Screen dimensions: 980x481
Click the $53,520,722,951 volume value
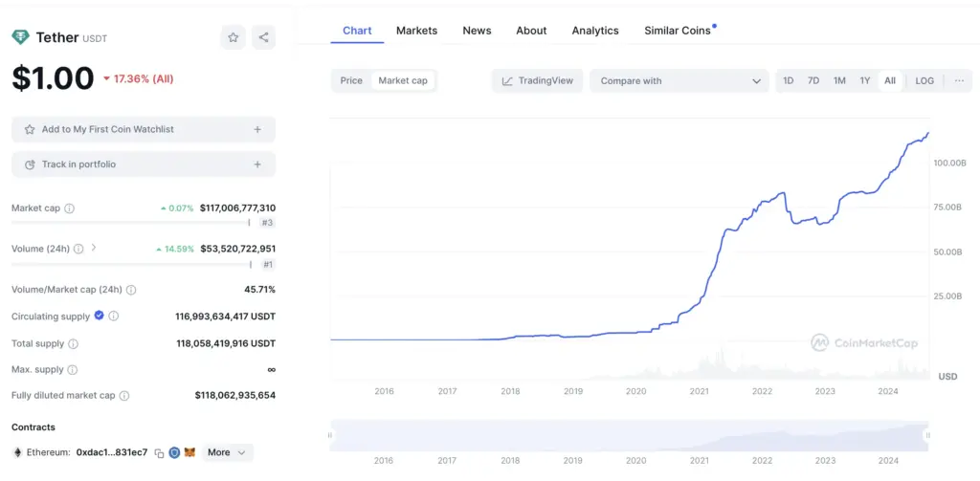[x=238, y=249]
